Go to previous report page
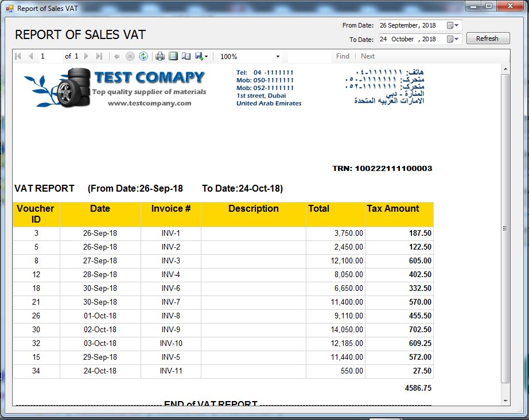Viewport: 529px width, 420px height. [31, 56]
